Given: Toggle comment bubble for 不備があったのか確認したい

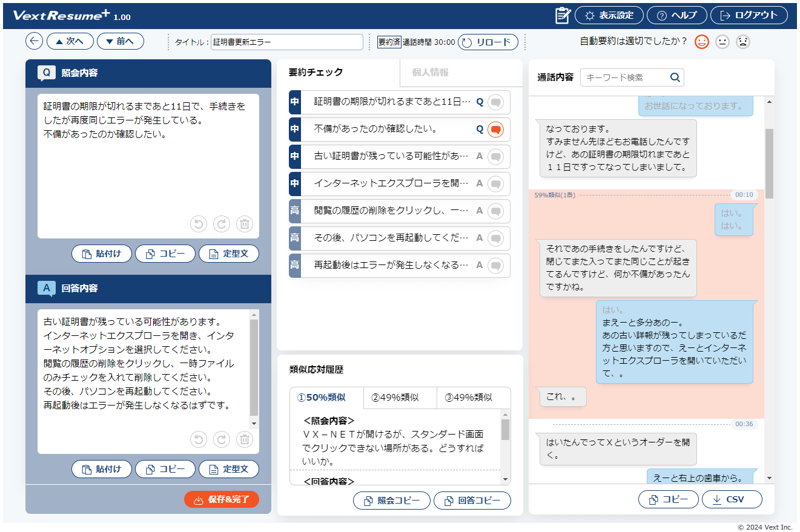Looking at the screenshot, I should click(495, 129).
